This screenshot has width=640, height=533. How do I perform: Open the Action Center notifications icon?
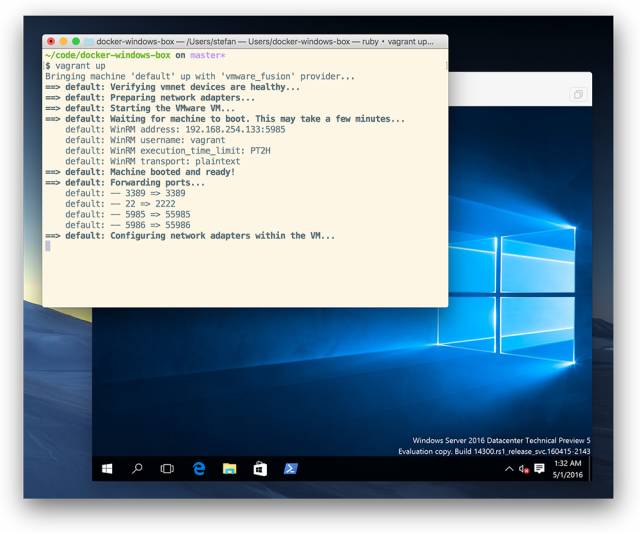539,469
